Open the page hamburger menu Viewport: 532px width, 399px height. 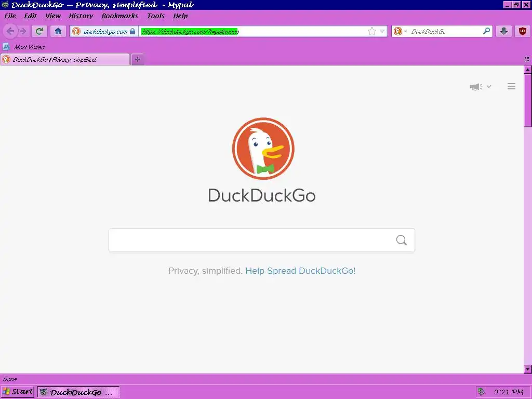511,87
